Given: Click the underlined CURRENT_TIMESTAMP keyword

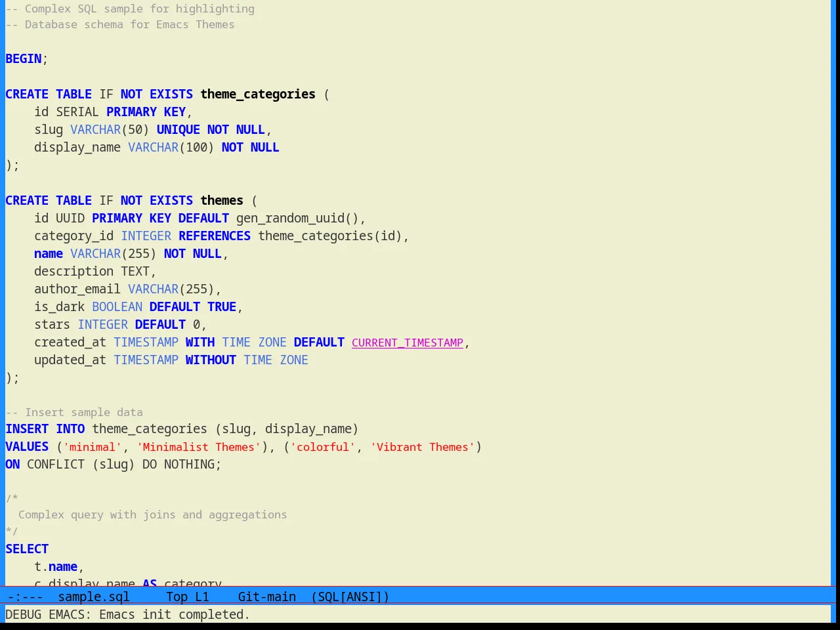Looking at the screenshot, I should pos(408,343).
